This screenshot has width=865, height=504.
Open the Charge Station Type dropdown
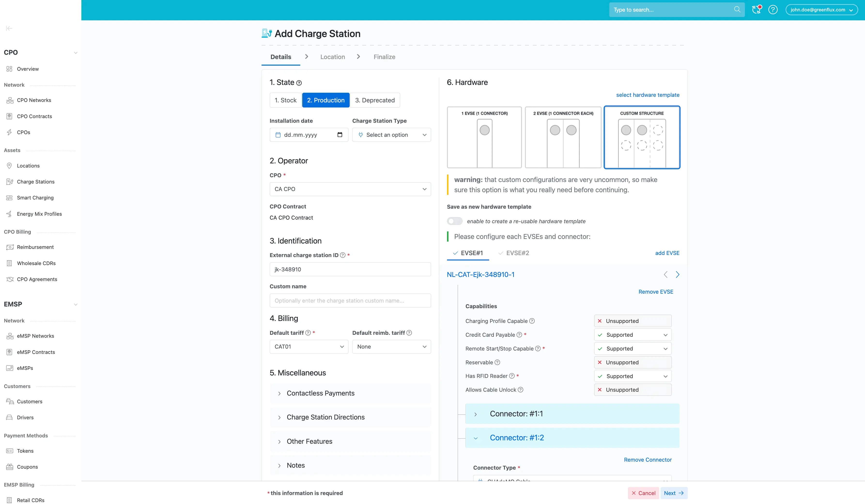pos(391,135)
